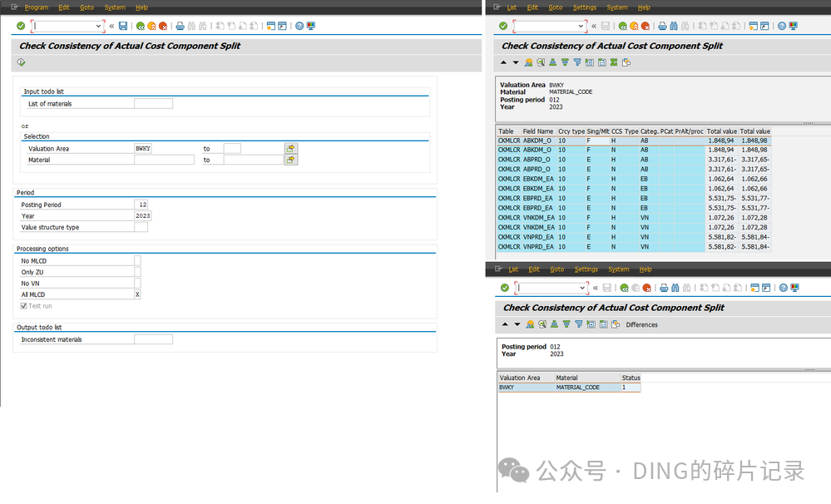Click the List of materials input field
This screenshot has height=504, width=831.
[153, 103]
